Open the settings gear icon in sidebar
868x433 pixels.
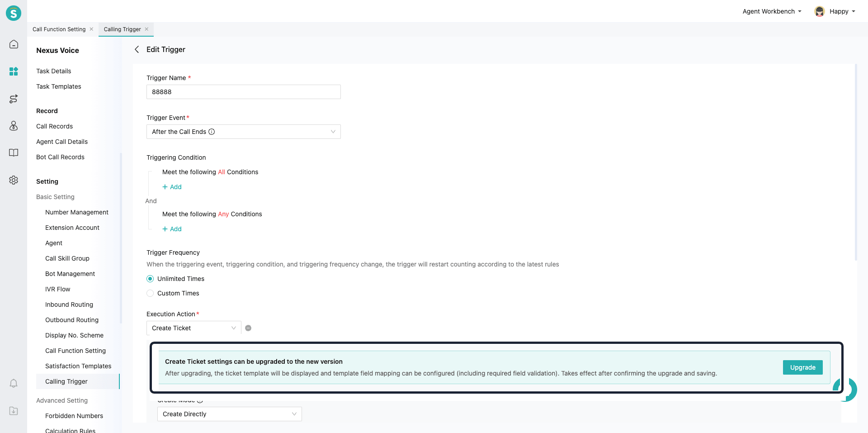[x=14, y=180]
